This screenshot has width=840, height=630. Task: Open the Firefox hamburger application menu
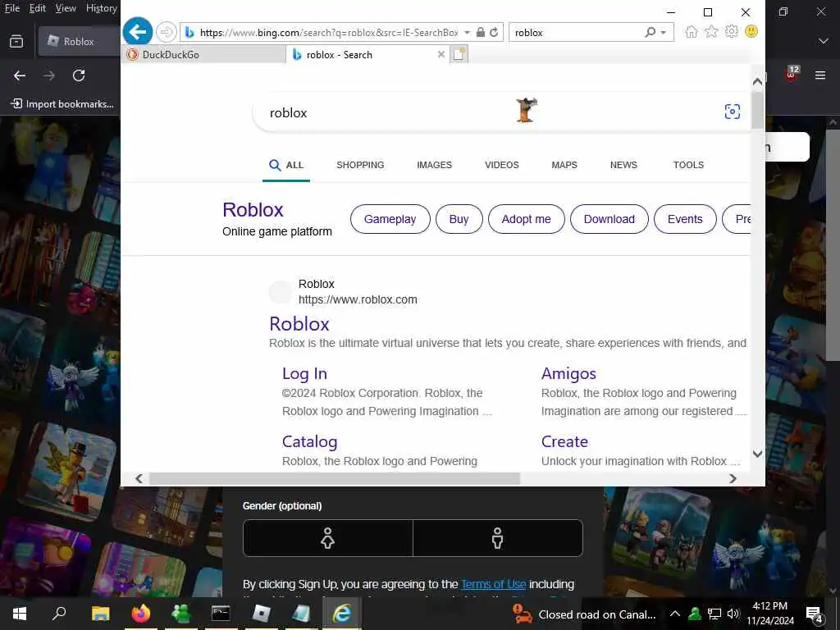point(820,75)
